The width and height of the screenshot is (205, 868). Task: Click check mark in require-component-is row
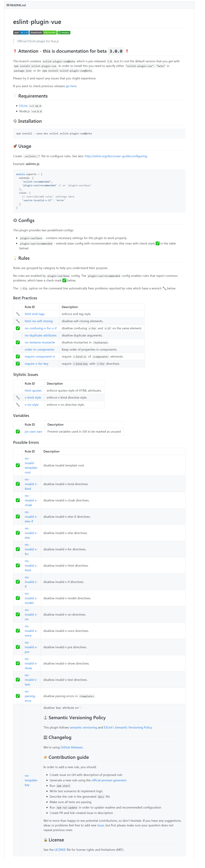coord(18,356)
